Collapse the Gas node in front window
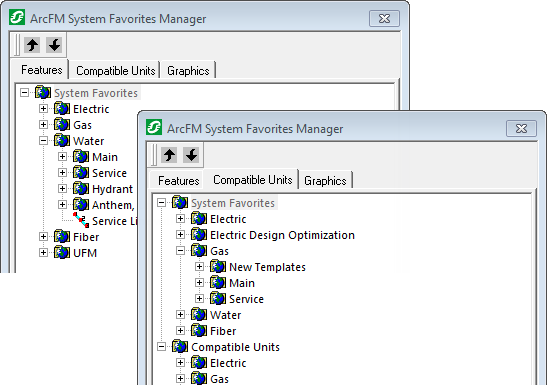The image size is (547, 386). pyautogui.click(x=180, y=251)
